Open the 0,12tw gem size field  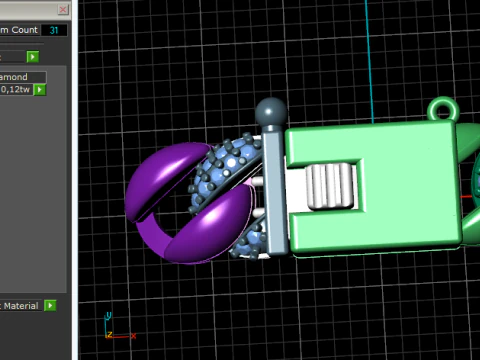(16, 89)
